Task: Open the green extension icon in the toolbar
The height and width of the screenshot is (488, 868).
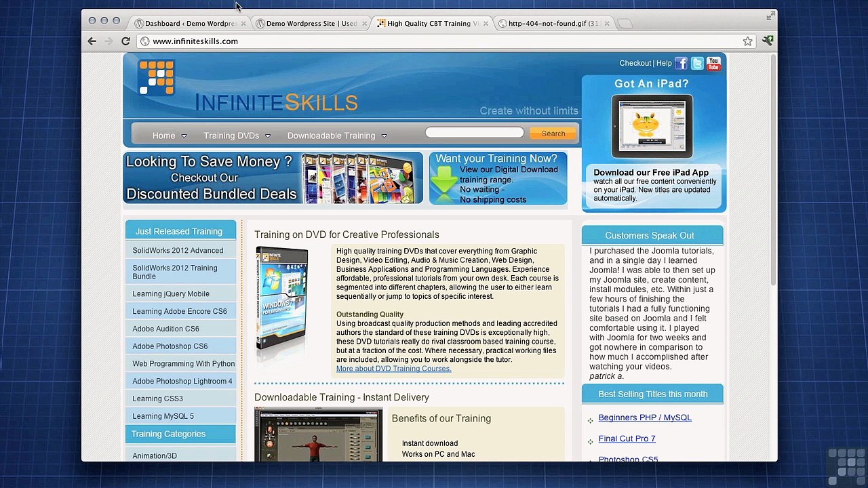Action: 768,41
